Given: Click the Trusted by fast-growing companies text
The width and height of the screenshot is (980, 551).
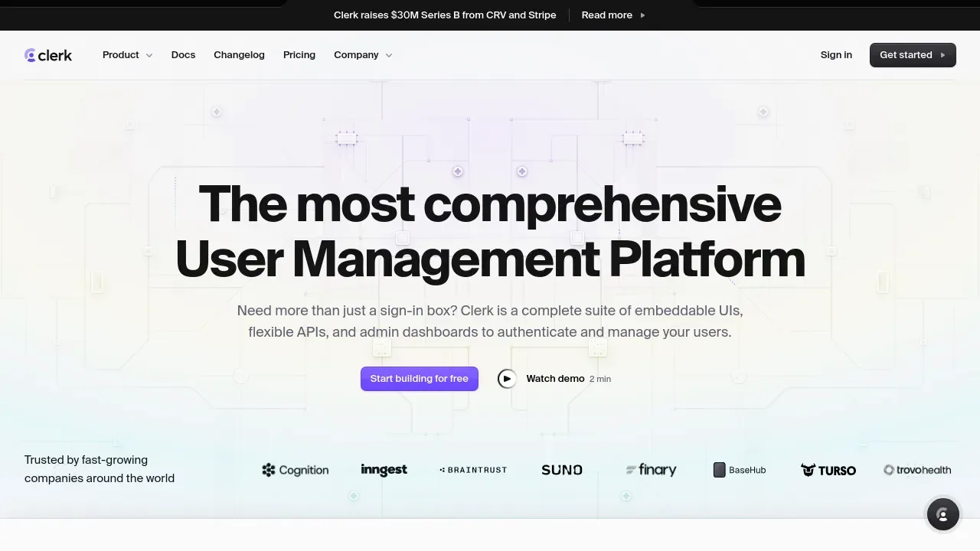Looking at the screenshot, I should pyautogui.click(x=100, y=469).
